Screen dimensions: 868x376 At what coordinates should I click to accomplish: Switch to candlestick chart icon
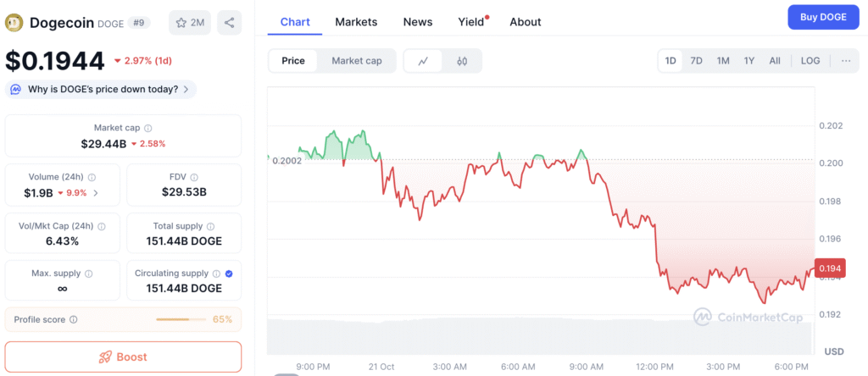tap(462, 61)
